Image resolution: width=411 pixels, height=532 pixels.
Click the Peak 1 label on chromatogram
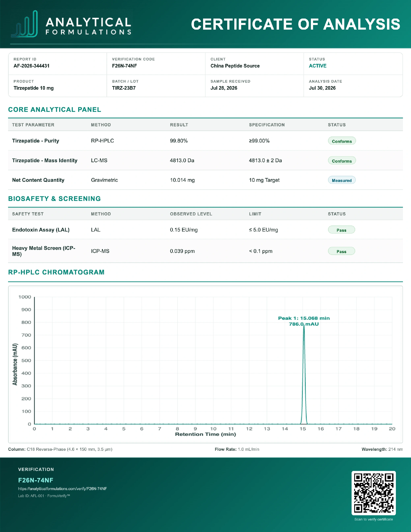(304, 321)
